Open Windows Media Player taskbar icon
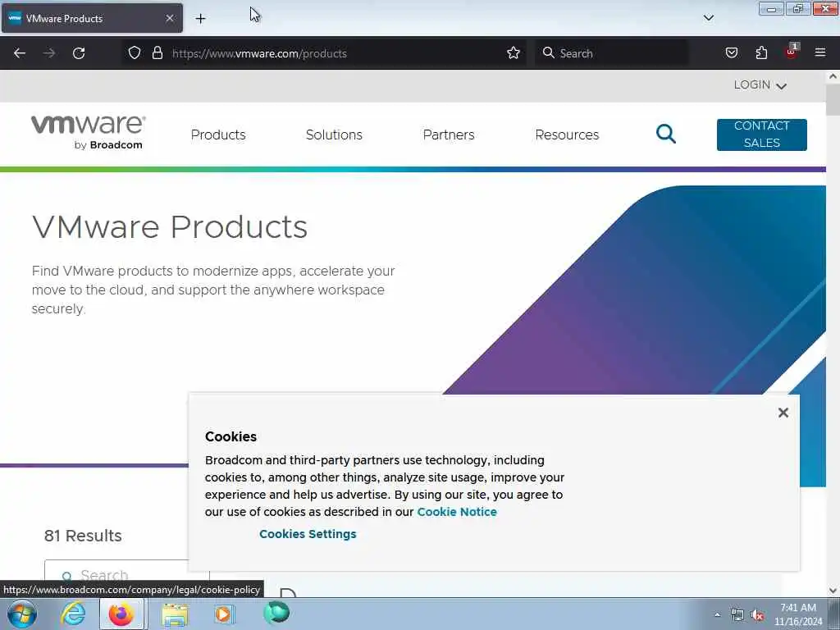The height and width of the screenshot is (630, 840). tap(224, 614)
